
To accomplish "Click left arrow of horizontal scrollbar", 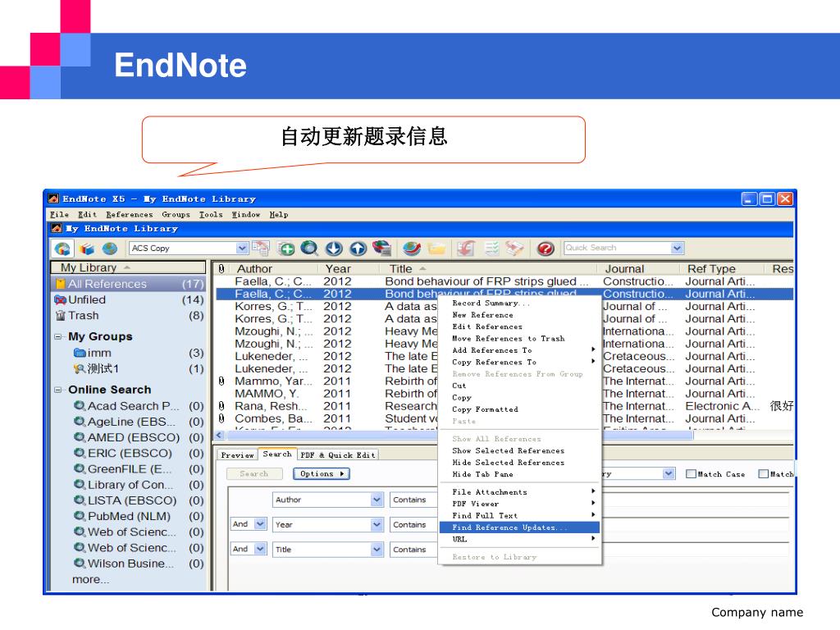I will click(219, 436).
